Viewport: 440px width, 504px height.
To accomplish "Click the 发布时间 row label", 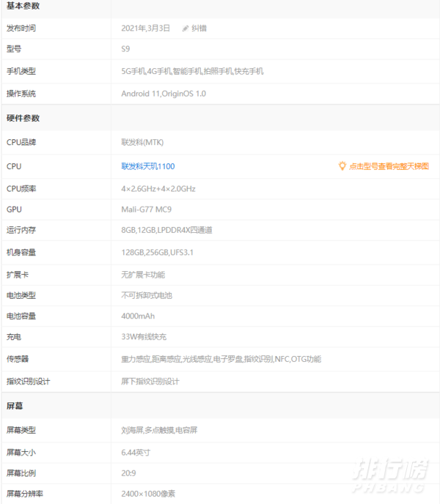I will click(x=21, y=29).
